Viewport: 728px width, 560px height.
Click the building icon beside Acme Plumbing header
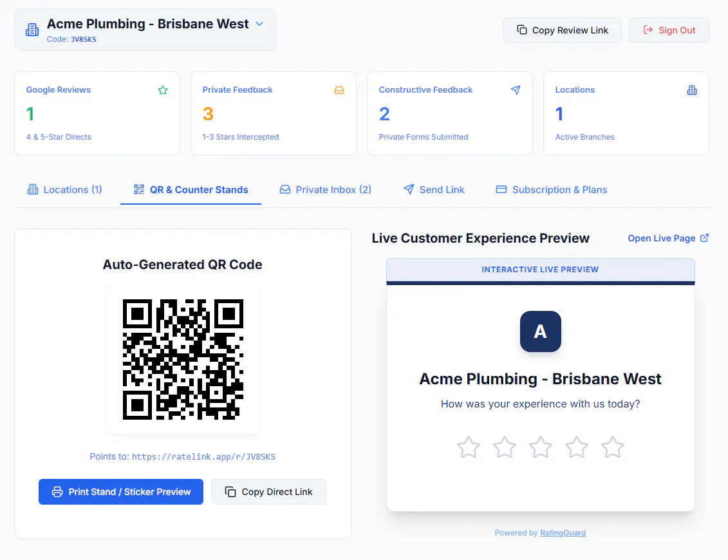[32, 30]
